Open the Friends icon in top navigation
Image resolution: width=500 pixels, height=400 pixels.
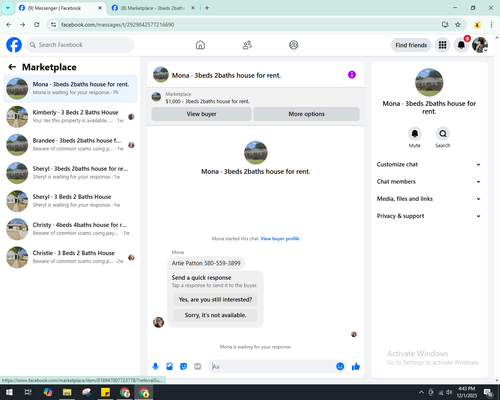pyautogui.click(x=247, y=45)
